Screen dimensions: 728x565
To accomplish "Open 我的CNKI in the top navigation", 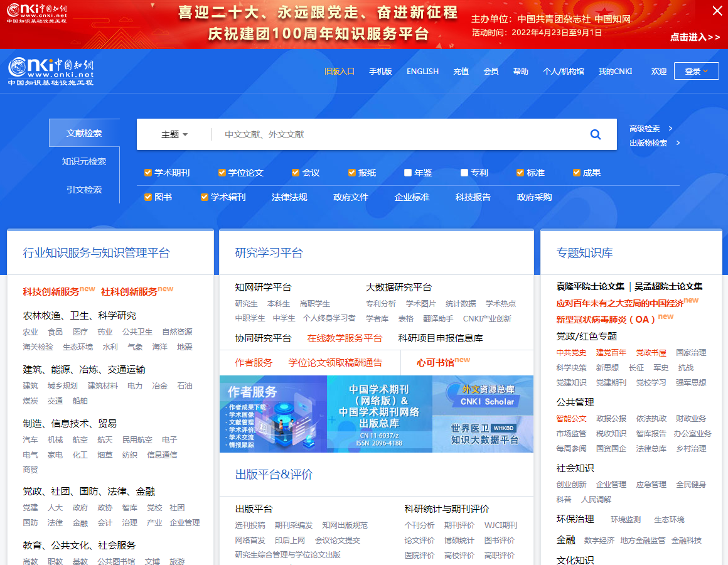I will pyautogui.click(x=616, y=71).
